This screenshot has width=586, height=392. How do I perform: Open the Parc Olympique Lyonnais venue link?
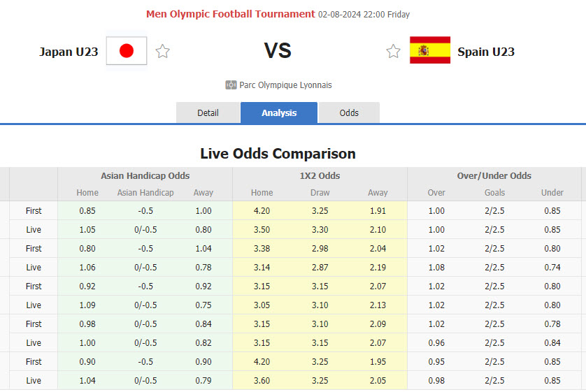point(285,85)
